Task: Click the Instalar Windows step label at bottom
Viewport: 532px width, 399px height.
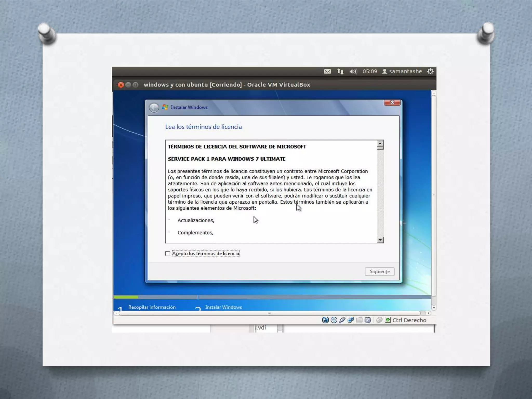Action: tap(224, 307)
